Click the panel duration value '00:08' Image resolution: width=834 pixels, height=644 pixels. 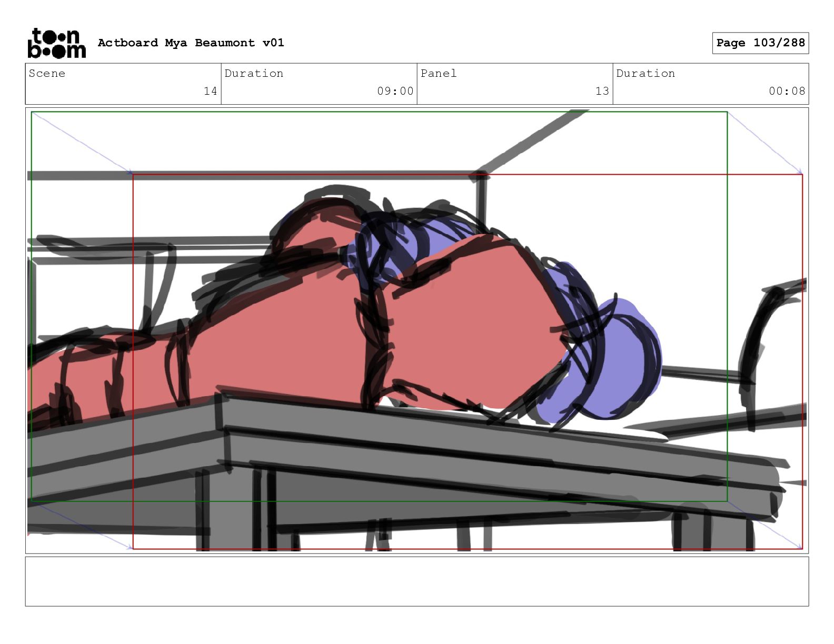pos(787,91)
